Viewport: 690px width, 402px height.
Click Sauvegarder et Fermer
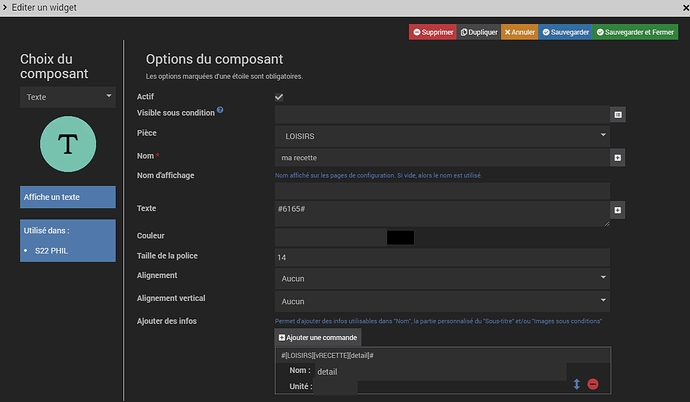click(x=635, y=32)
